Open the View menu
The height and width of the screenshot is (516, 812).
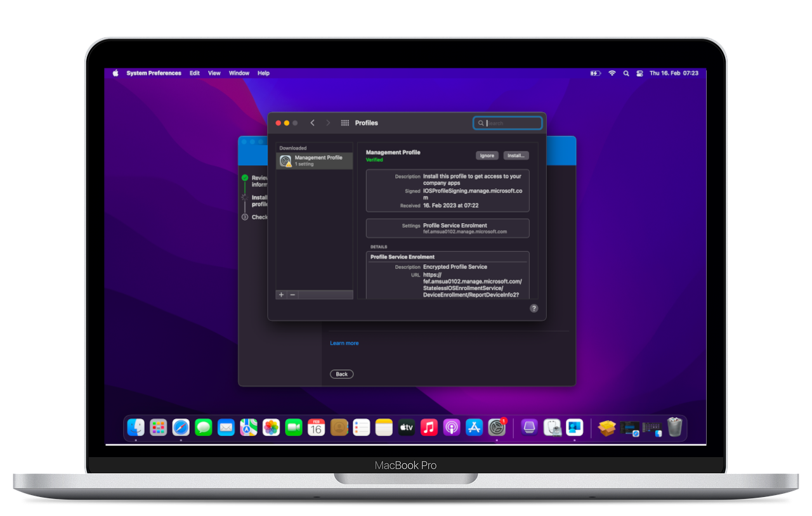pos(214,74)
